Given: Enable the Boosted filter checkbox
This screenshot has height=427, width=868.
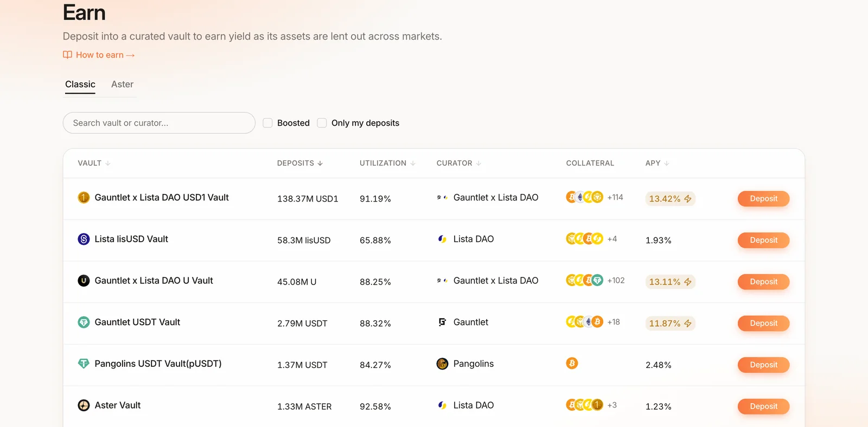Looking at the screenshot, I should pyautogui.click(x=267, y=123).
